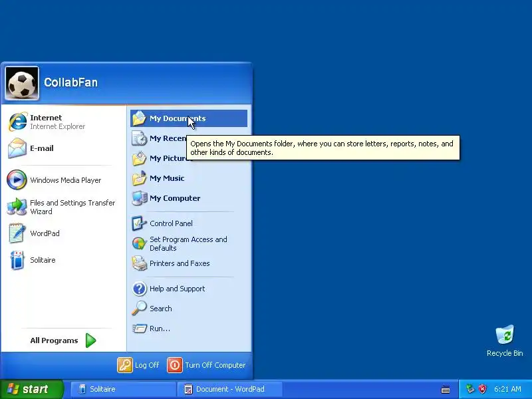Click the Search magnifying glass icon
The image size is (532, 399).
coord(139,309)
